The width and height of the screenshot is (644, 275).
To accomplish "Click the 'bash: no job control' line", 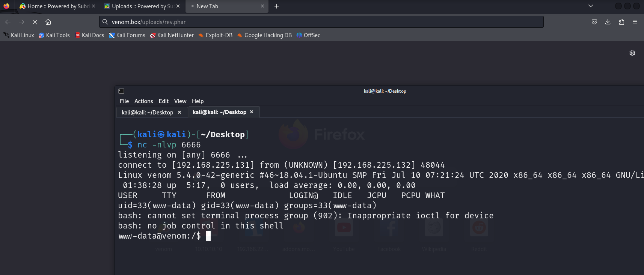I will (x=201, y=226).
